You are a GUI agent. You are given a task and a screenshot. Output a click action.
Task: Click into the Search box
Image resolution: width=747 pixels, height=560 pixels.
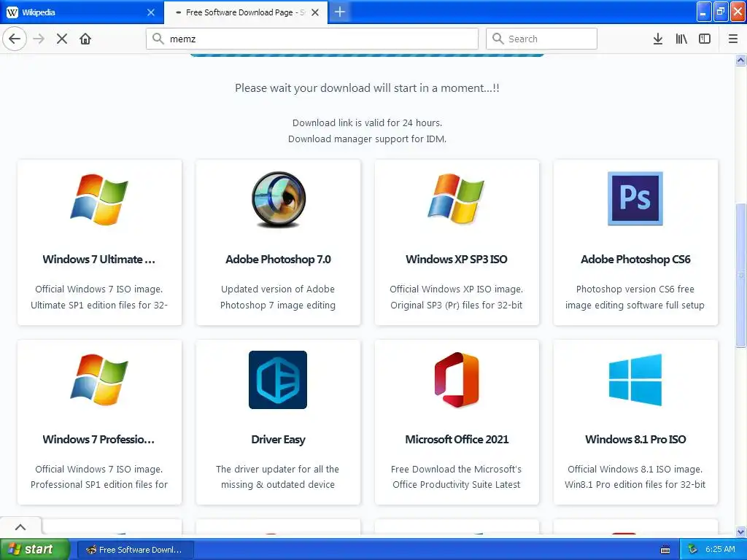coord(542,39)
